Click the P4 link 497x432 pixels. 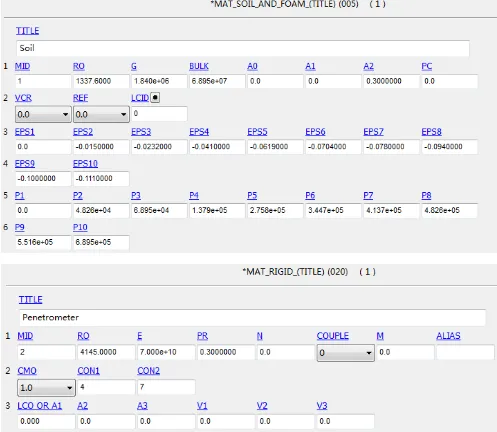click(194, 196)
